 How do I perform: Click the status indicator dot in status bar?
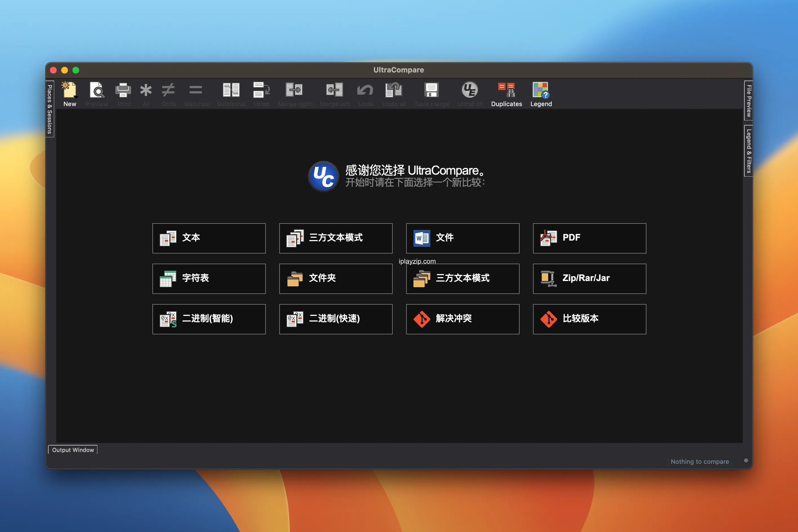pyautogui.click(x=746, y=460)
